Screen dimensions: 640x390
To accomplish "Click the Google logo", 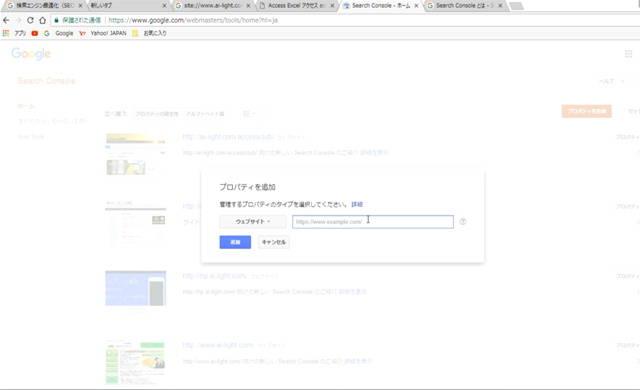I will [x=31, y=53].
